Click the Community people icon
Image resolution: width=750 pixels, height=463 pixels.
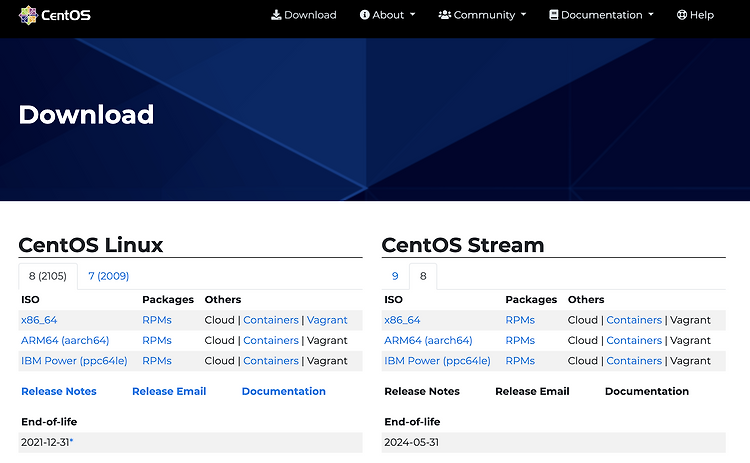pyautogui.click(x=445, y=15)
